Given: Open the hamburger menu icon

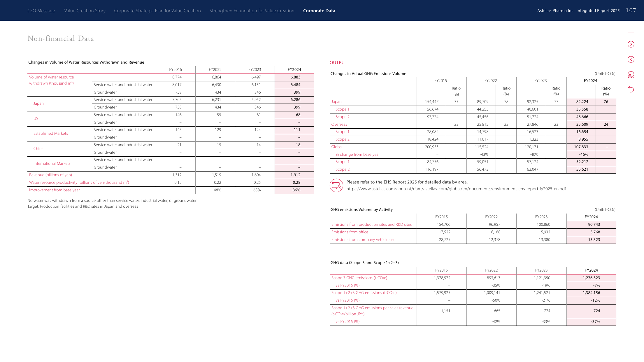Looking at the screenshot, I should tap(631, 30).
